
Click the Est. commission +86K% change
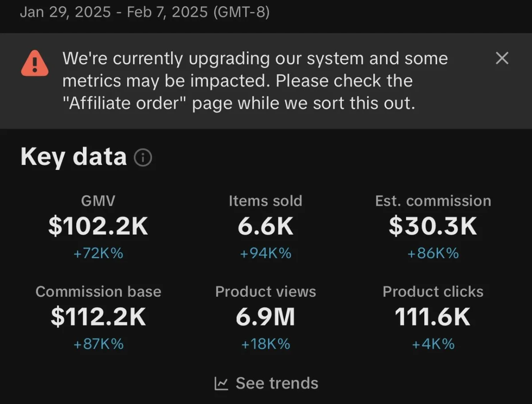[433, 254]
